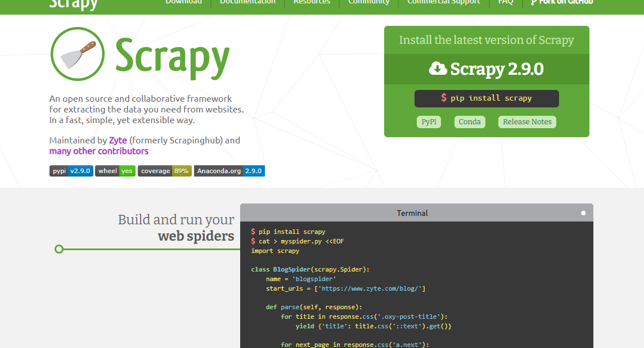Click the circle marker under Build and run your web spiders
644x348 pixels.
pyautogui.click(x=59, y=249)
